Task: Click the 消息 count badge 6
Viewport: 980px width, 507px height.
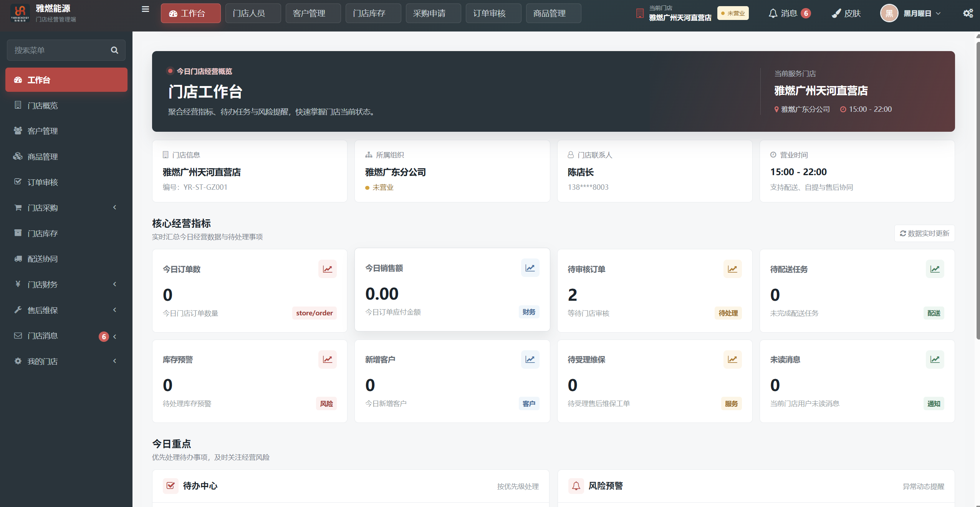Action: coord(806,13)
